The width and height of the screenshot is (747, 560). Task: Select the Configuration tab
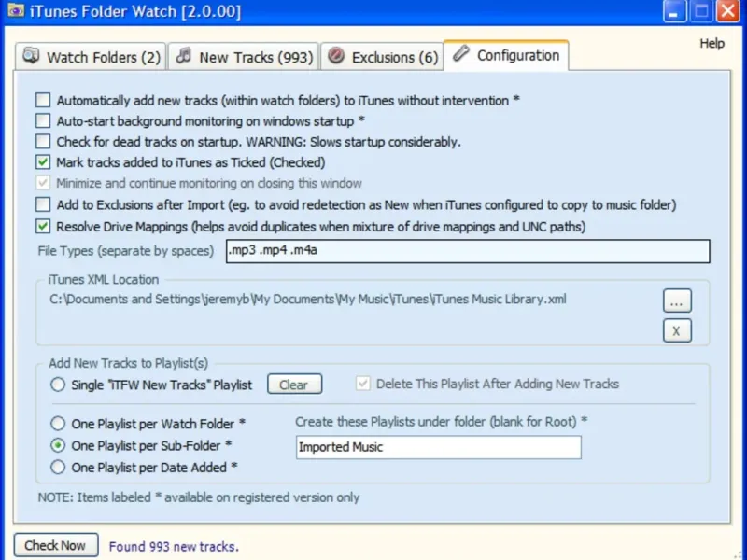click(506, 55)
